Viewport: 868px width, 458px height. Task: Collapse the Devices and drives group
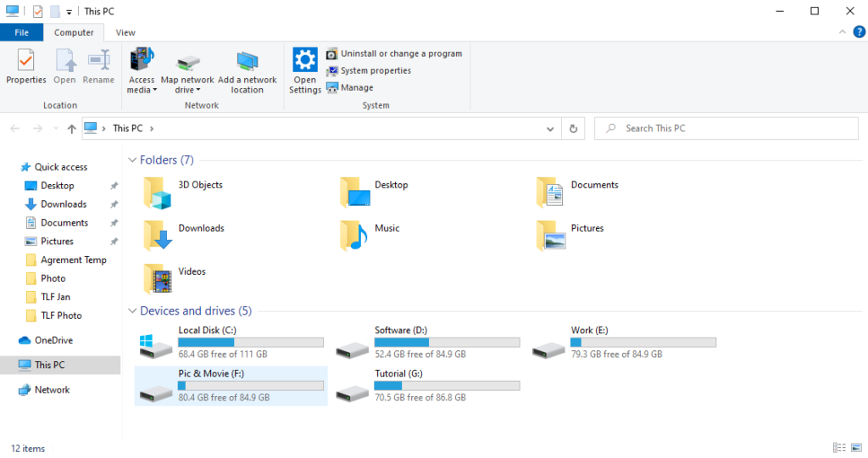click(x=132, y=311)
